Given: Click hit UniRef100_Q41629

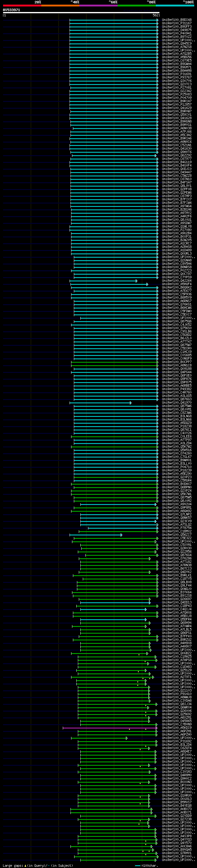Looking at the screenshot, I should (x=177, y=108).
